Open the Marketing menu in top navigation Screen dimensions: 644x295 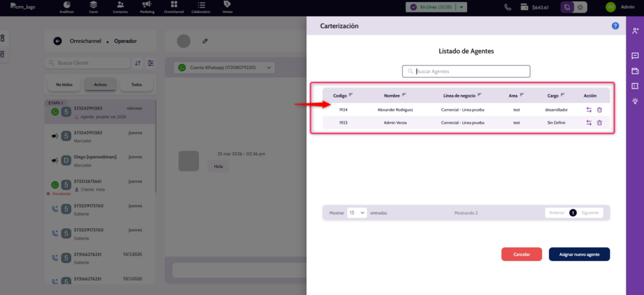[x=146, y=8]
